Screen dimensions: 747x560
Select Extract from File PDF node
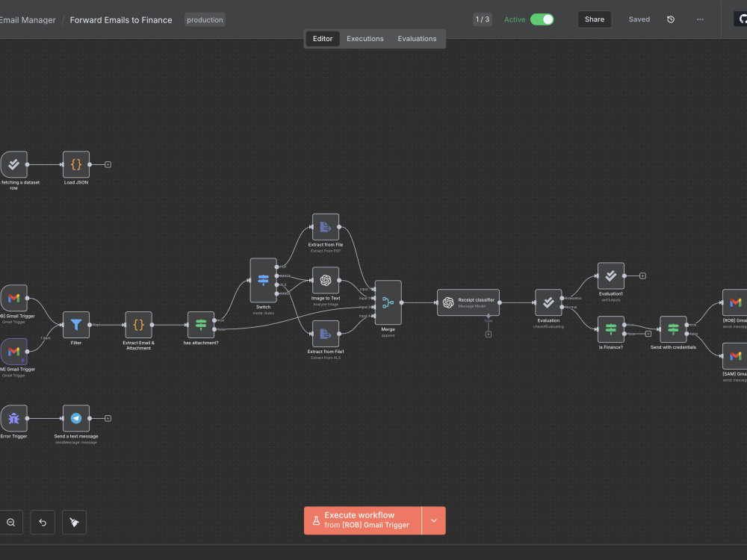[326, 227]
